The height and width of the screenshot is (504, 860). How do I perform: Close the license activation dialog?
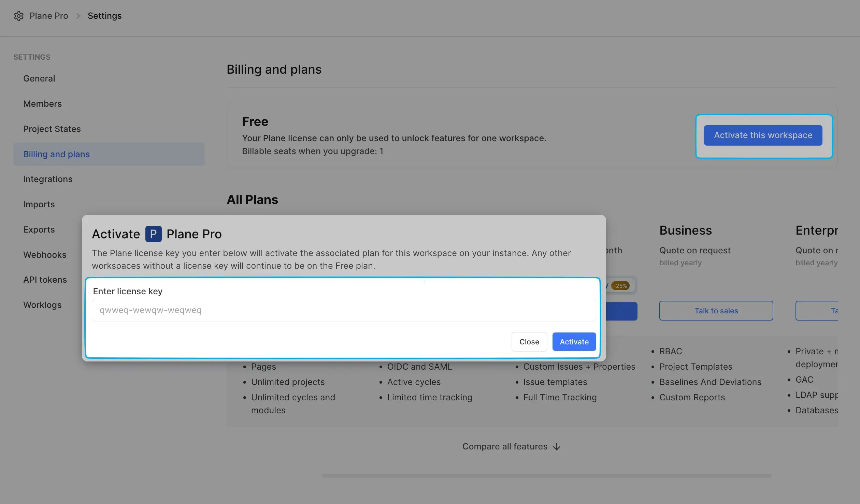(x=529, y=342)
